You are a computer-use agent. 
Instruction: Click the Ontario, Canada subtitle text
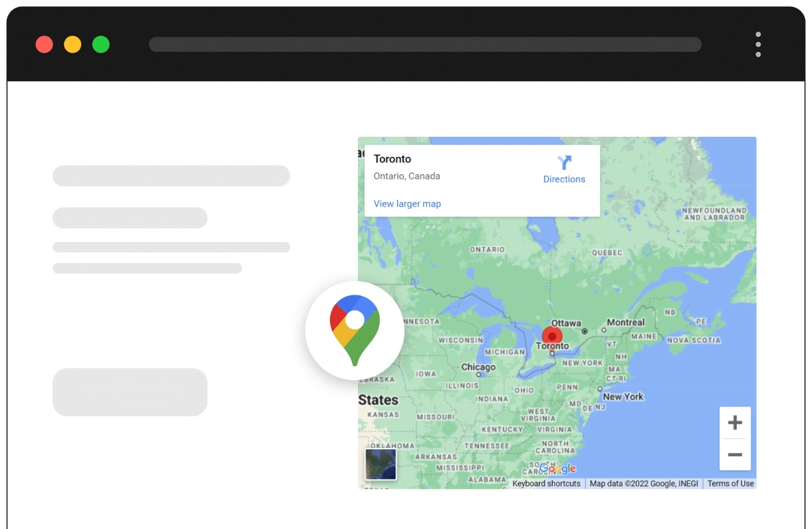coord(407,176)
